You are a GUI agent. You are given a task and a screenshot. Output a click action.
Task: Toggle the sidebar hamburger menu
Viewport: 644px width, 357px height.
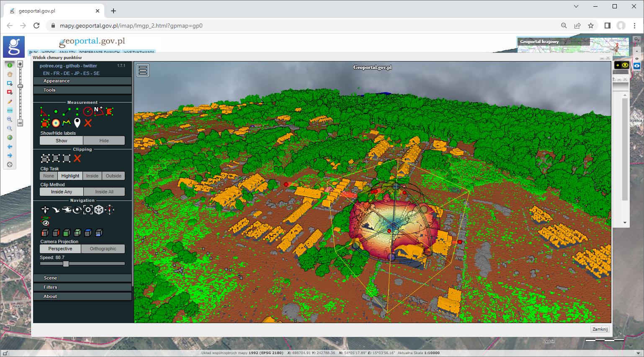(x=143, y=70)
